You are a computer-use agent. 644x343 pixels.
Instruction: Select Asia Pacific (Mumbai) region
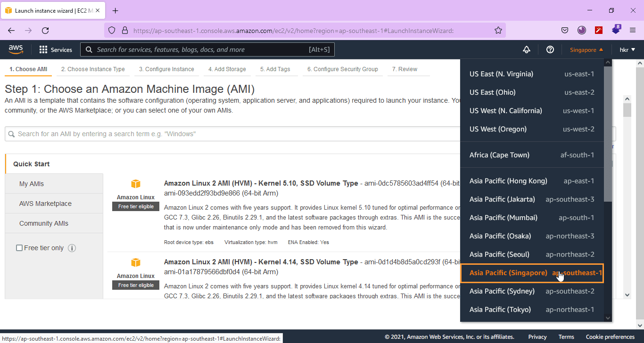pos(532,218)
